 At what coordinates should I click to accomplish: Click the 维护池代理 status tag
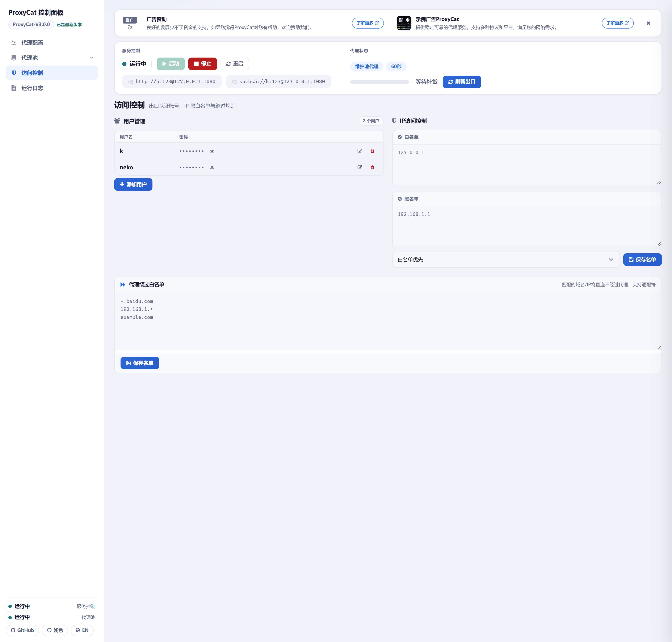[366, 66]
